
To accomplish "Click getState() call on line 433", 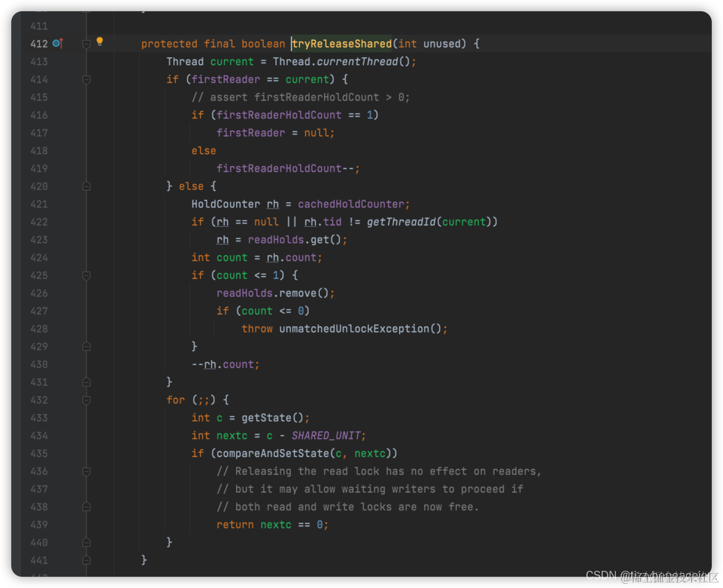I will click(x=272, y=418).
